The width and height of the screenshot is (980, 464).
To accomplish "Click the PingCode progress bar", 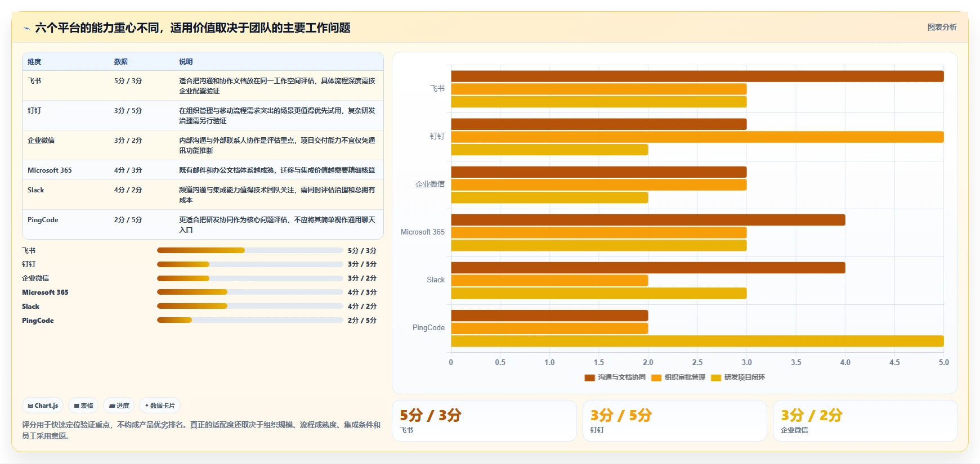I will (x=250, y=320).
